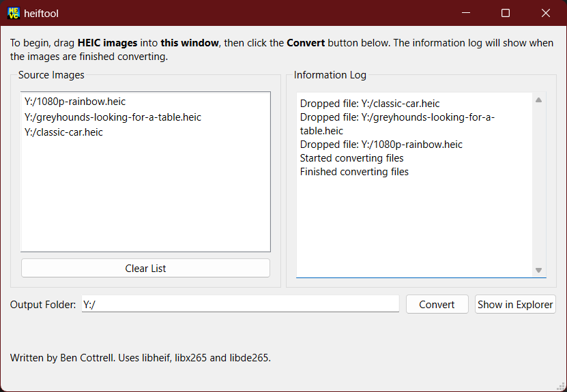Select the greyhounds-looking-for-a-table.heic source image

113,117
